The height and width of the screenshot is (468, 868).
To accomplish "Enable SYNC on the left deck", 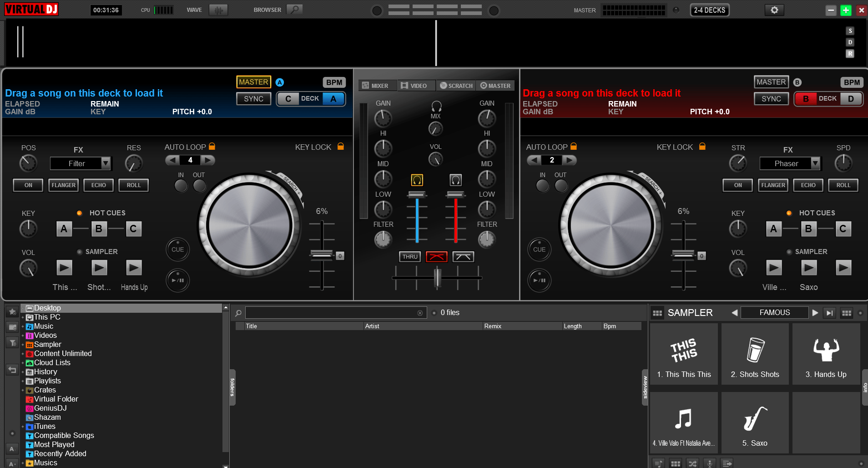I will tap(253, 98).
